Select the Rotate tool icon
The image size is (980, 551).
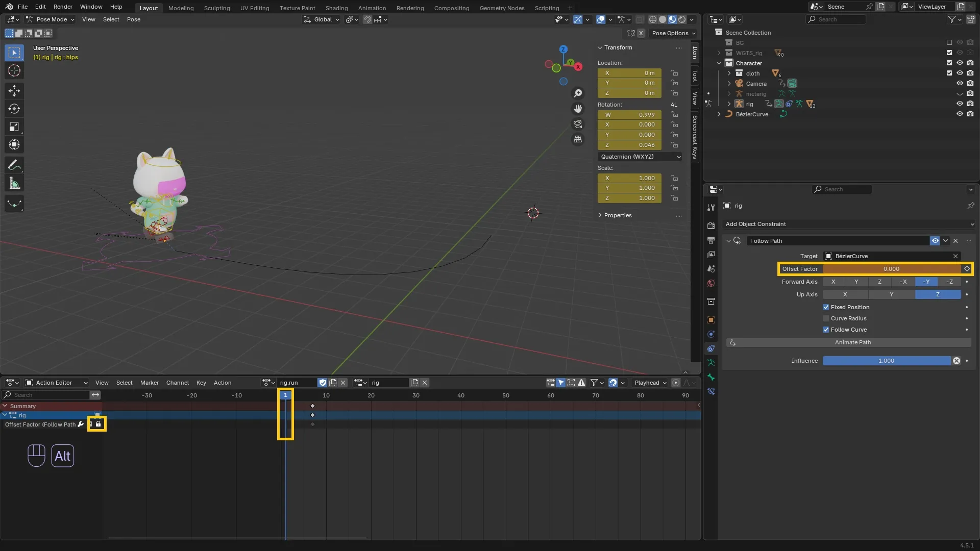(14, 109)
